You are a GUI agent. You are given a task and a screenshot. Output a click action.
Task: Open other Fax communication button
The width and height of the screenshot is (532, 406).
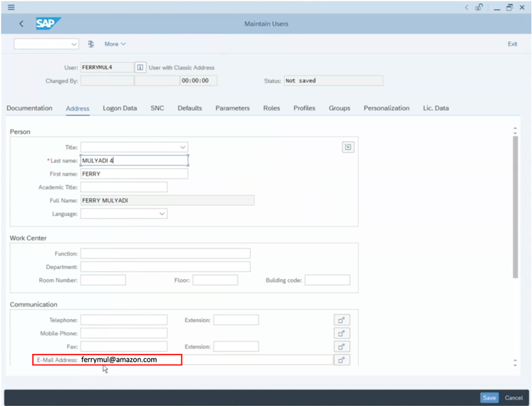tap(341, 347)
